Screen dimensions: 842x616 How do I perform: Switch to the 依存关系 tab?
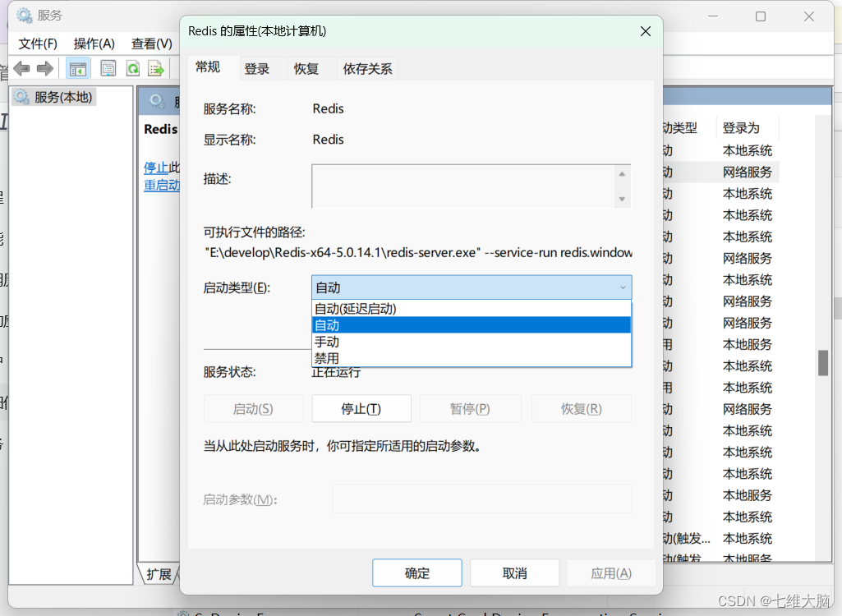tap(367, 69)
